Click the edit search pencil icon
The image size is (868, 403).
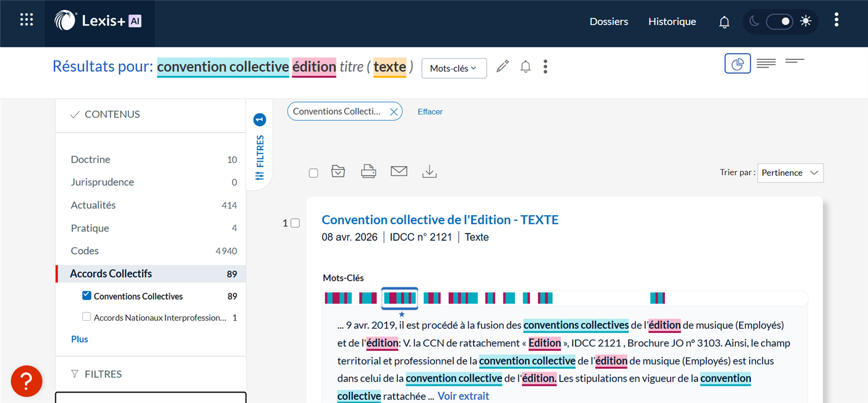(x=502, y=67)
